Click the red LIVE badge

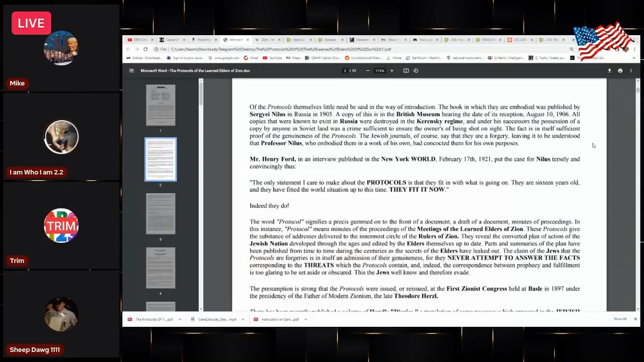(31, 23)
